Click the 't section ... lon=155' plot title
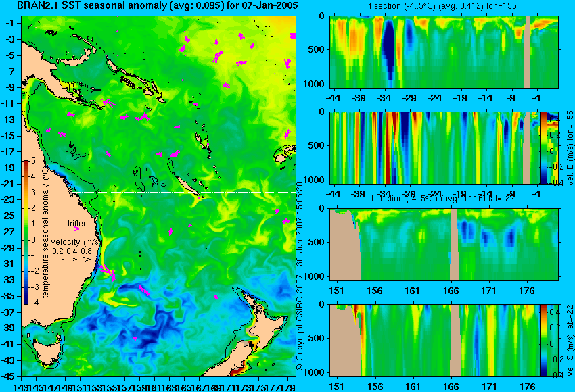The height and width of the screenshot is (392, 575). pos(444,6)
